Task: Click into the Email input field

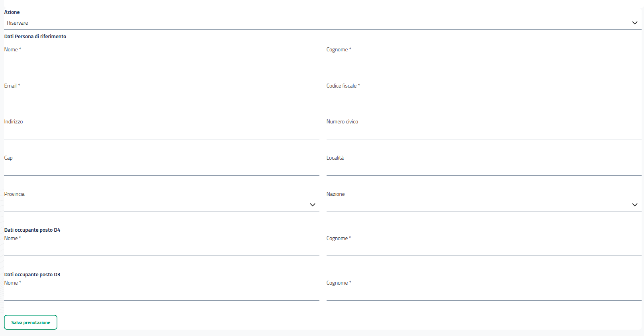Action: (161, 97)
